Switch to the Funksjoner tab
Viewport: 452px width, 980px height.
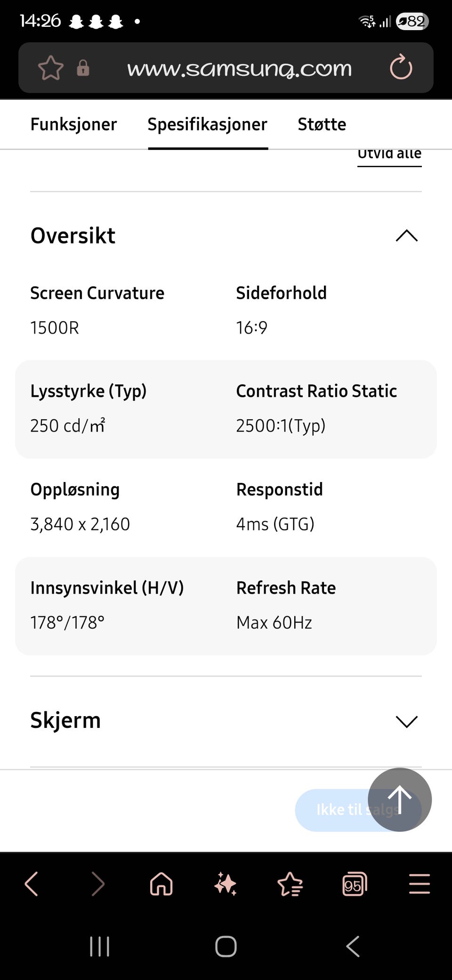pyautogui.click(x=73, y=124)
